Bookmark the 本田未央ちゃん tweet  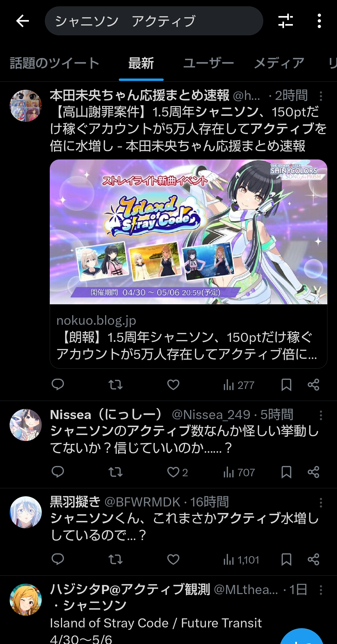[286, 385]
